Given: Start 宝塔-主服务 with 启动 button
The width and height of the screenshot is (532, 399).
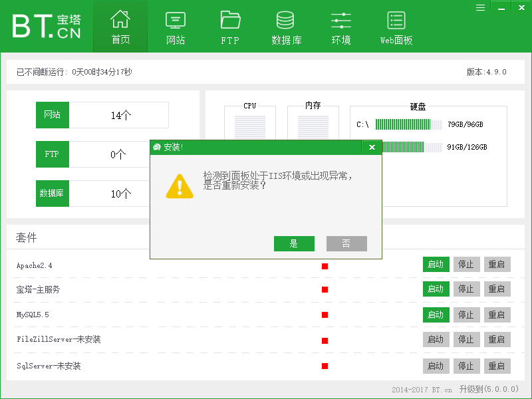Looking at the screenshot, I should 436,289.
